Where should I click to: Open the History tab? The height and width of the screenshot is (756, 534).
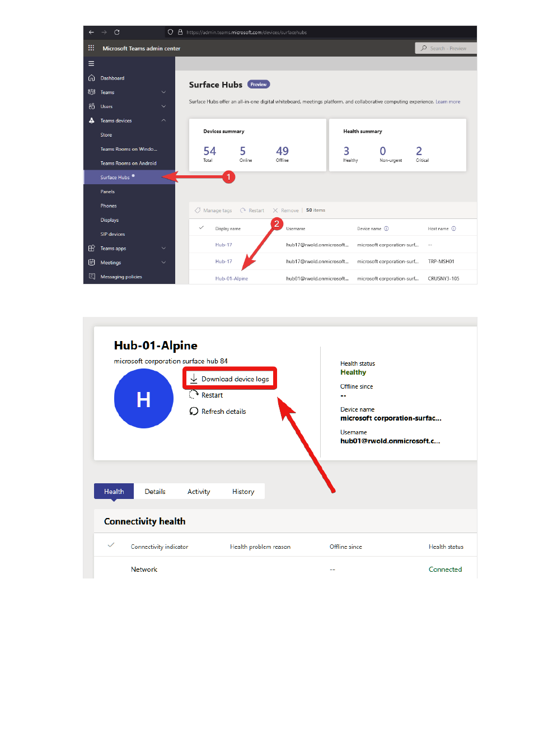(243, 492)
